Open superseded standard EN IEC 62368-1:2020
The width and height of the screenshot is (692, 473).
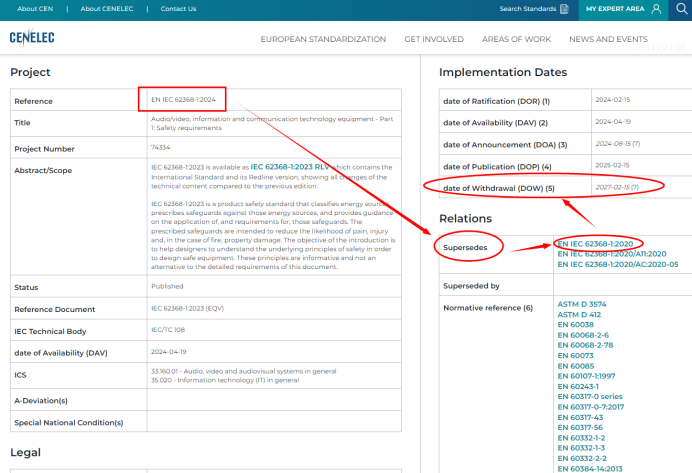click(598, 244)
